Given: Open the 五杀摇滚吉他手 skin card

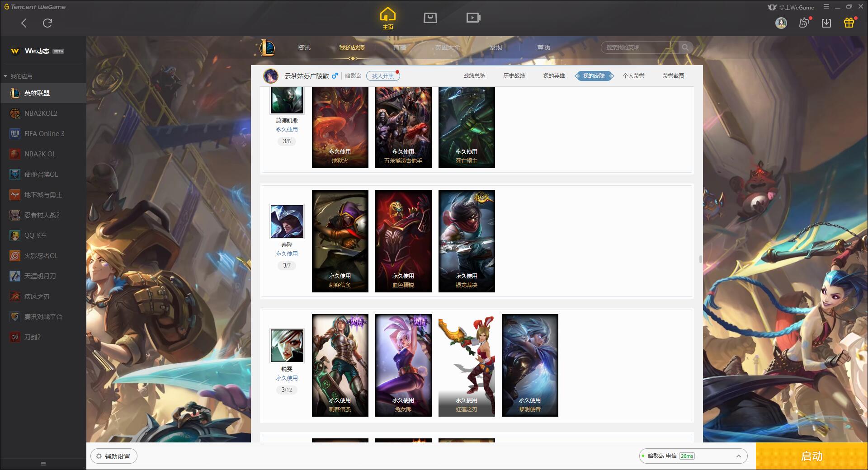Looking at the screenshot, I should coord(403,127).
